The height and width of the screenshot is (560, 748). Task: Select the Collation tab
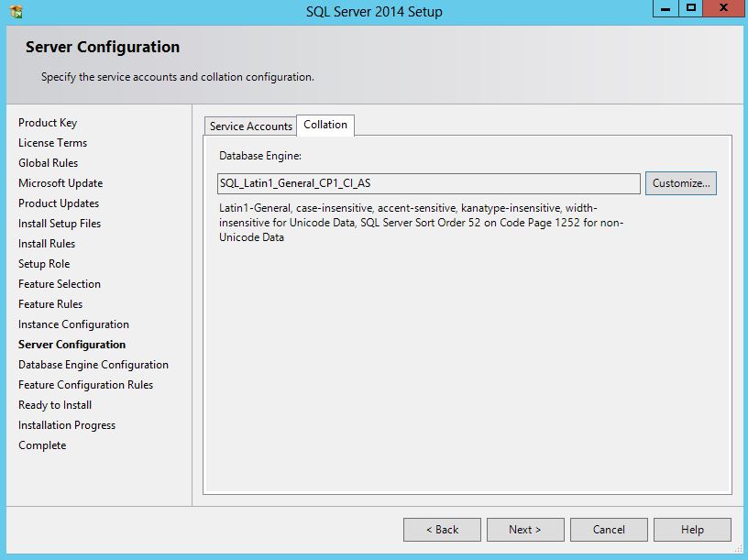coord(325,125)
